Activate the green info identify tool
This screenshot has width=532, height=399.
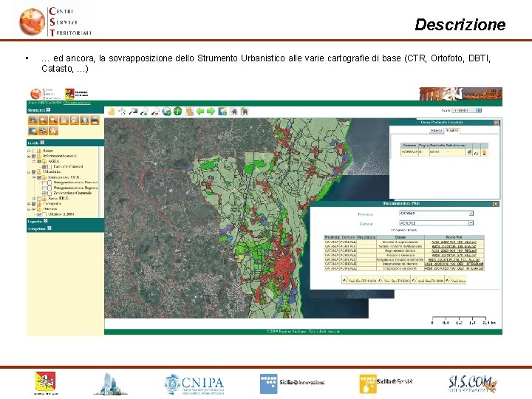point(177,112)
